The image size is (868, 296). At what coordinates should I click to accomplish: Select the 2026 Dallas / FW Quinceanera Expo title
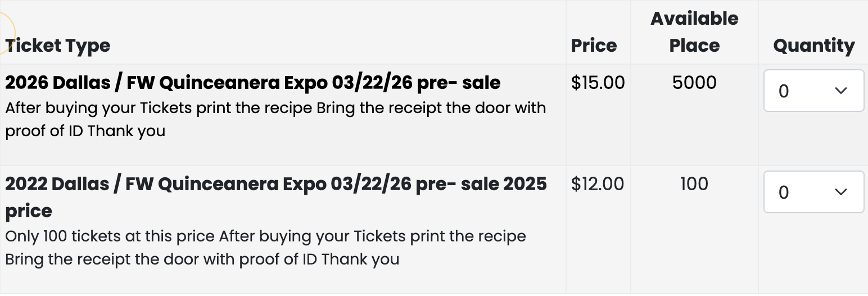tap(253, 83)
